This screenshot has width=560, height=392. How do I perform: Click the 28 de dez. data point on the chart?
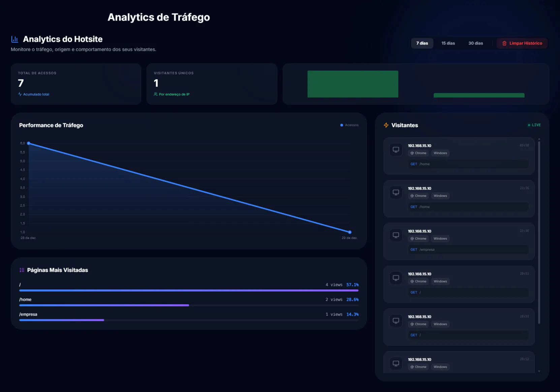click(29, 143)
